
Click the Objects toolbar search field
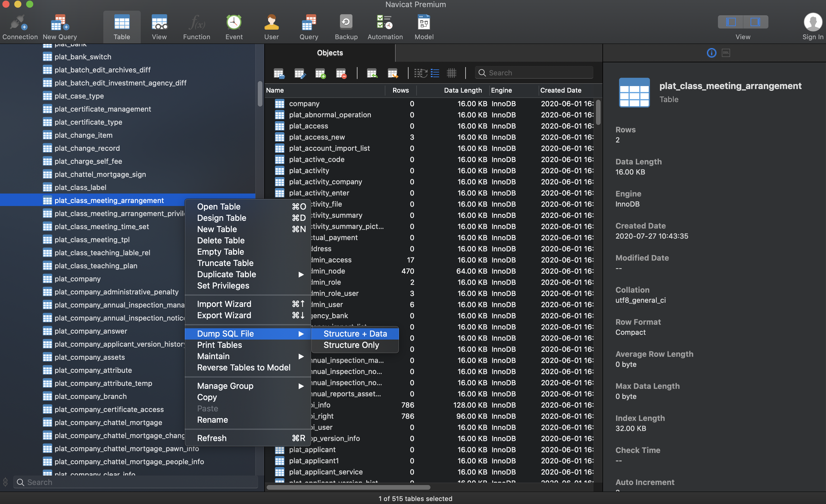click(x=536, y=73)
